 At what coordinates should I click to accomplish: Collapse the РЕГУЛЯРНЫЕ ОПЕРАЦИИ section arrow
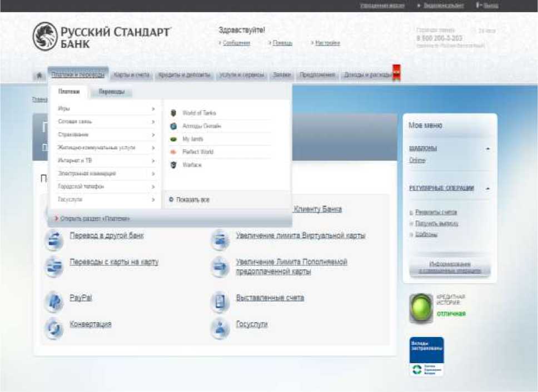tap(487, 188)
